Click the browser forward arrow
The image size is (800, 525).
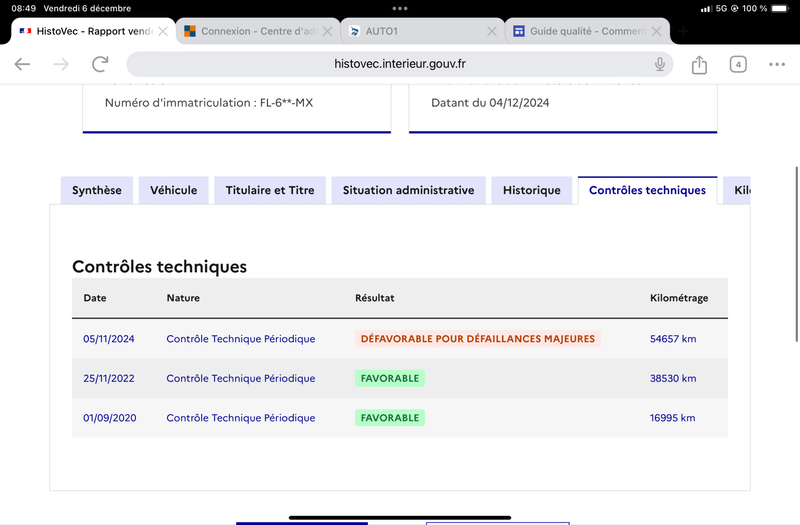[x=61, y=64]
